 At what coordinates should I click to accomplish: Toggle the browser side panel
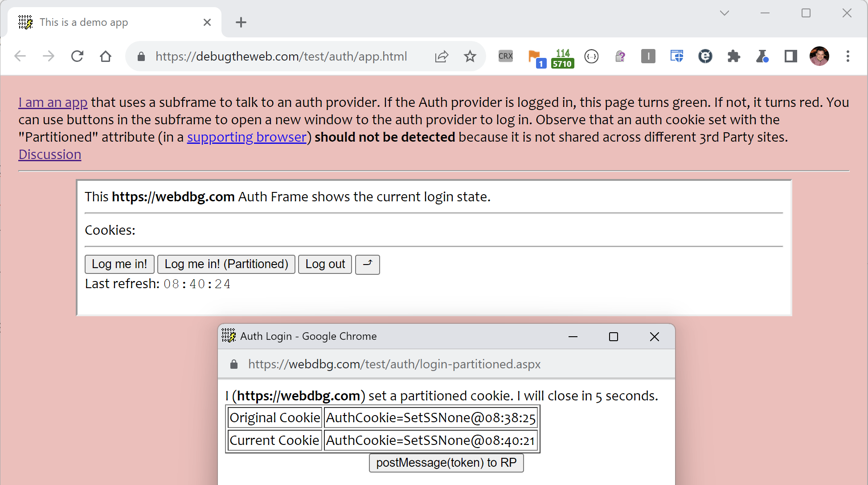coord(790,56)
